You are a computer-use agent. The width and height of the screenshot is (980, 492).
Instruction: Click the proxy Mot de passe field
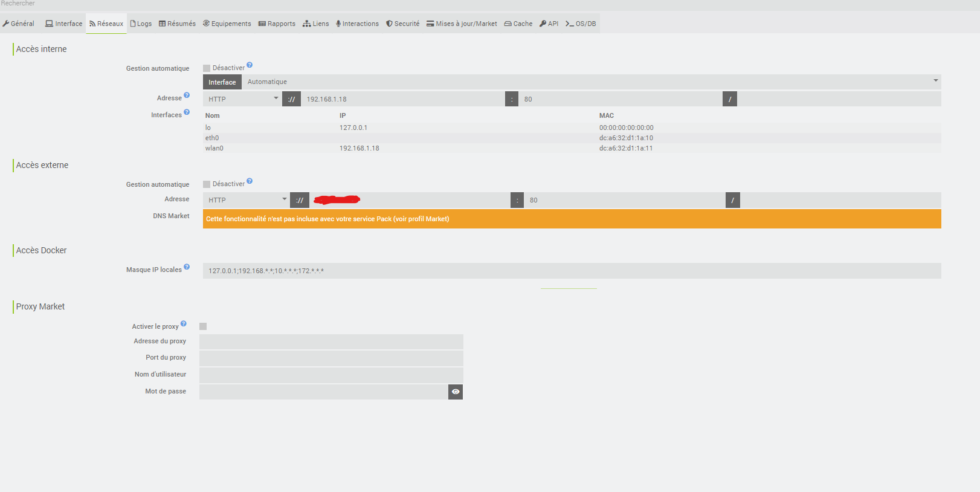324,392
